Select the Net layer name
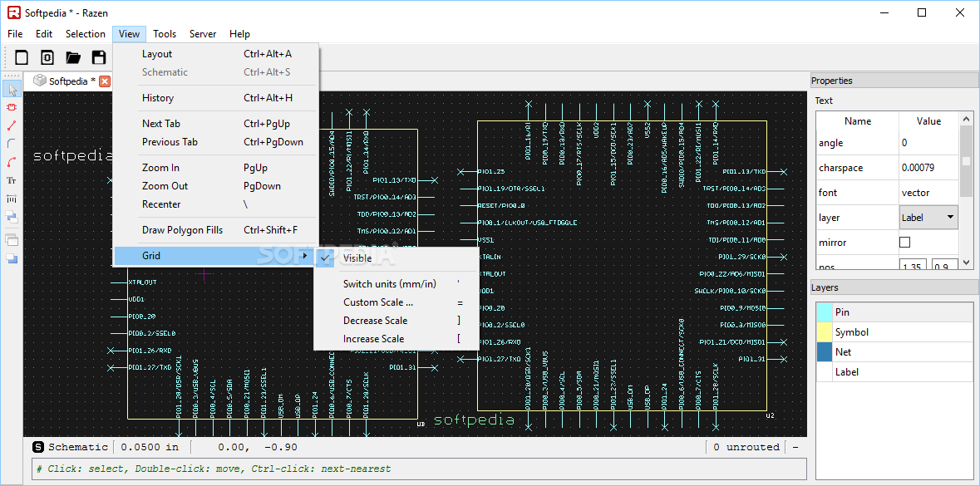The image size is (980, 486). (x=843, y=351)
